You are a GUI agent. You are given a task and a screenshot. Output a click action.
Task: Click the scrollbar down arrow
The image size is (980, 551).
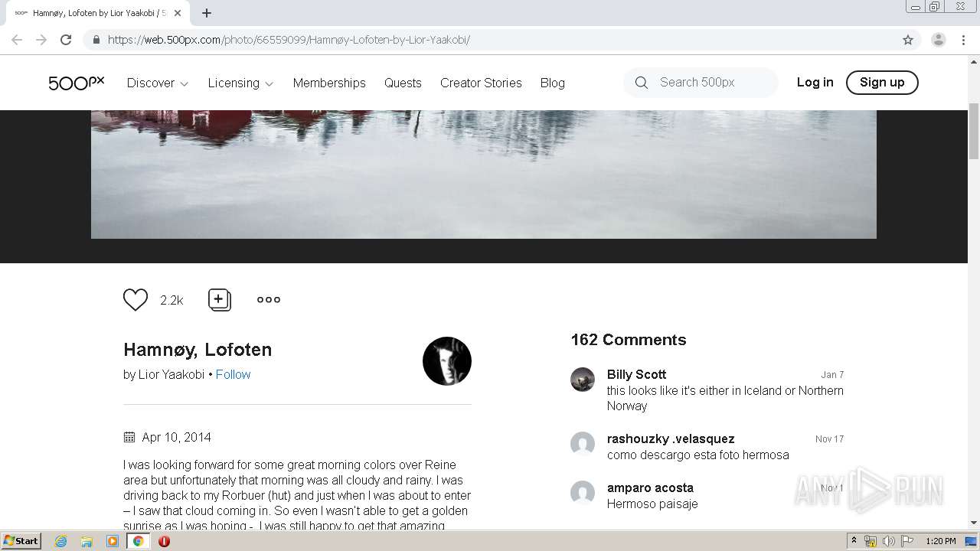[974, 523]
